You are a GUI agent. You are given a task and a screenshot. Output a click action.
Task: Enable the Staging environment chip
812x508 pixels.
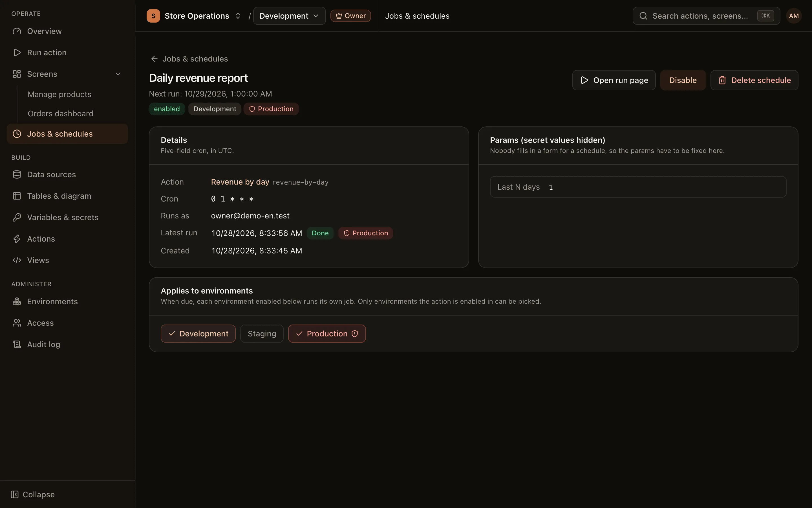point(262,334)
